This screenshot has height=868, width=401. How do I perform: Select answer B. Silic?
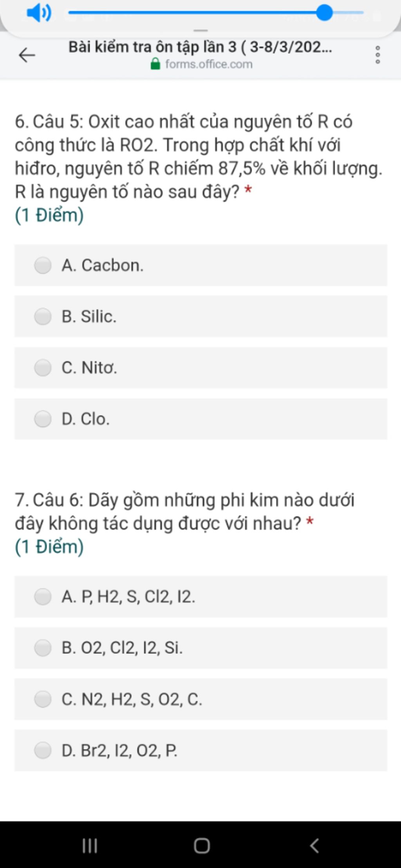(201, 316)
